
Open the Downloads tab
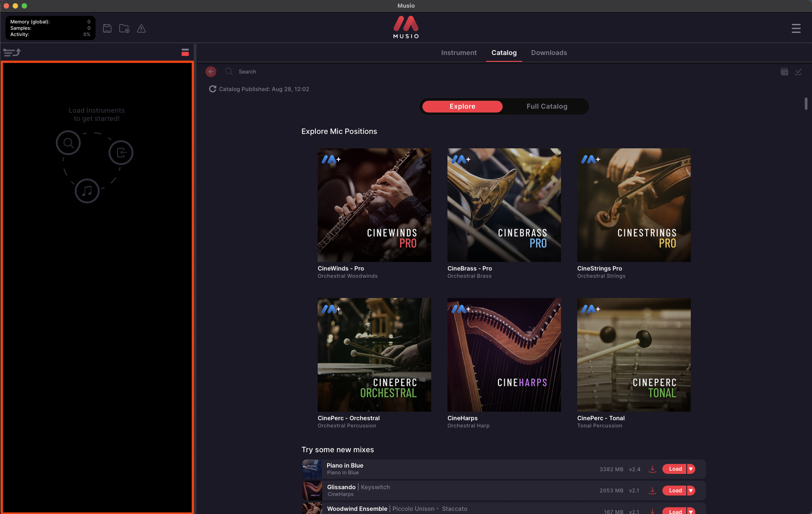click(549, 53)
